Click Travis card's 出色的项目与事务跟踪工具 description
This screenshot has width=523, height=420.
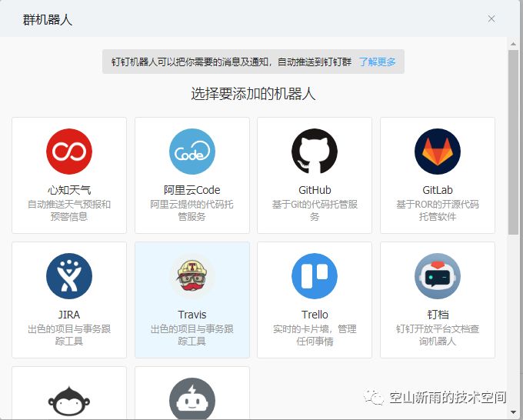point(192,335)
